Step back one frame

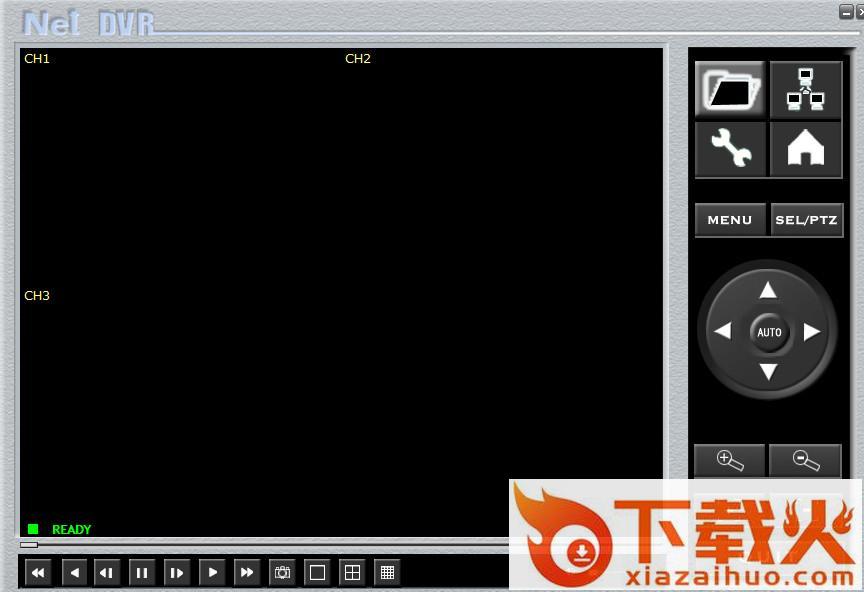click(106, 573)
